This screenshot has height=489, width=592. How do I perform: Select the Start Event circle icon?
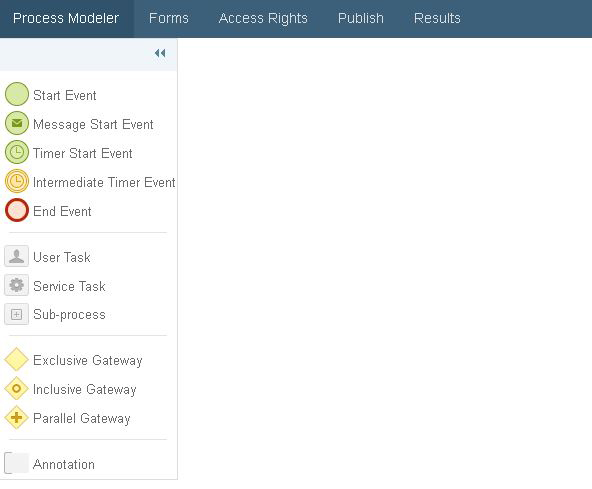[x=17, y=94]
